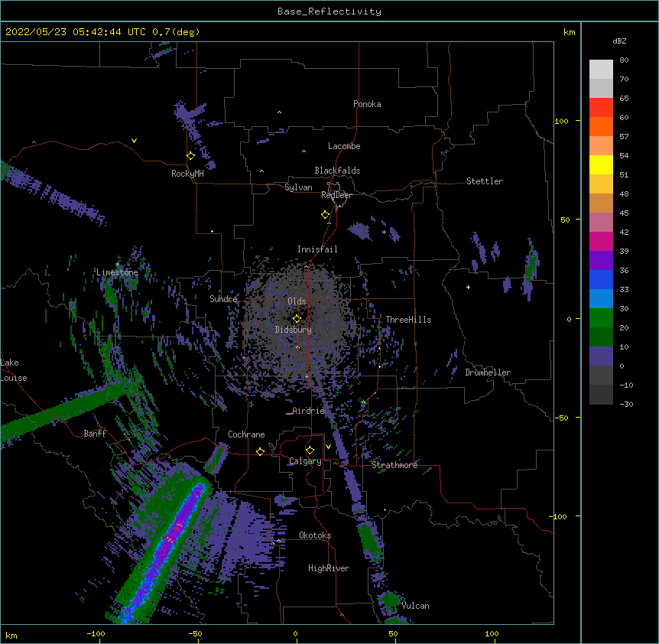Click the Vulcan town label
The image size is (659, 644).
[415, 606]
